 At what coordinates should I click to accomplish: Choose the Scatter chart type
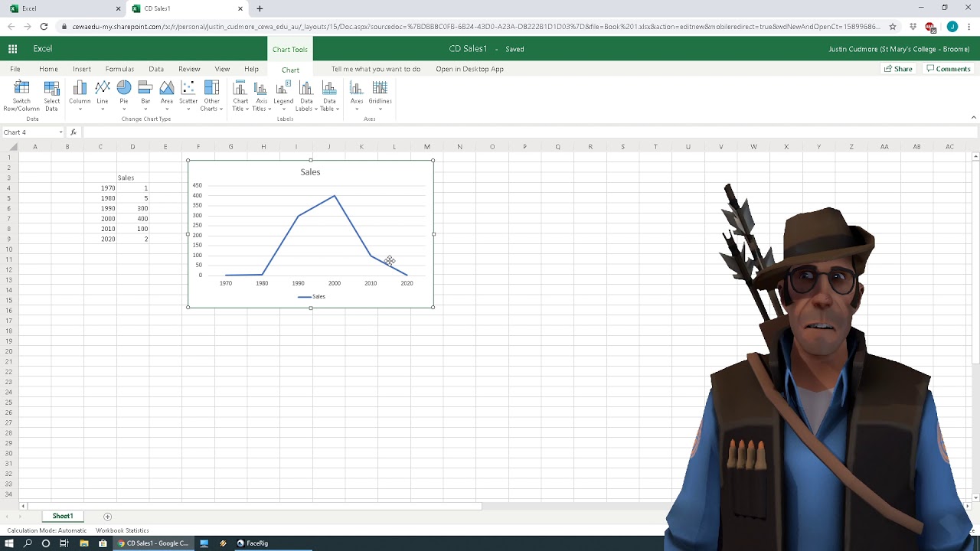point(188,96)
